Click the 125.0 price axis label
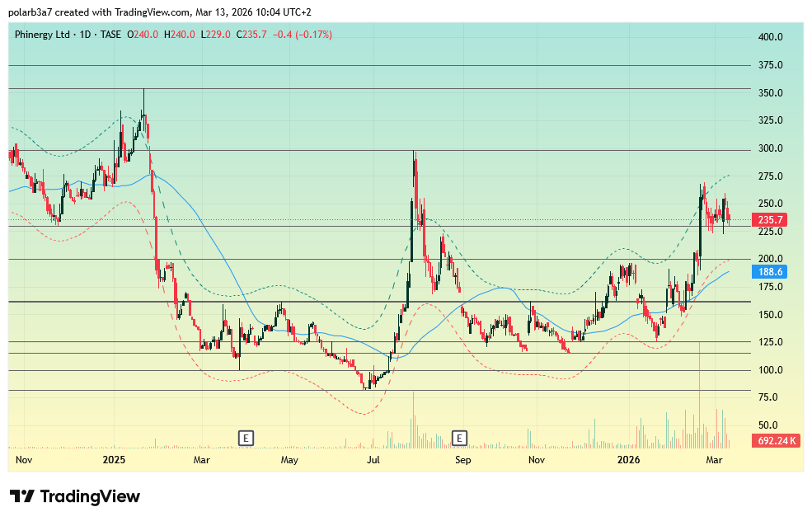 coord(770,342)
